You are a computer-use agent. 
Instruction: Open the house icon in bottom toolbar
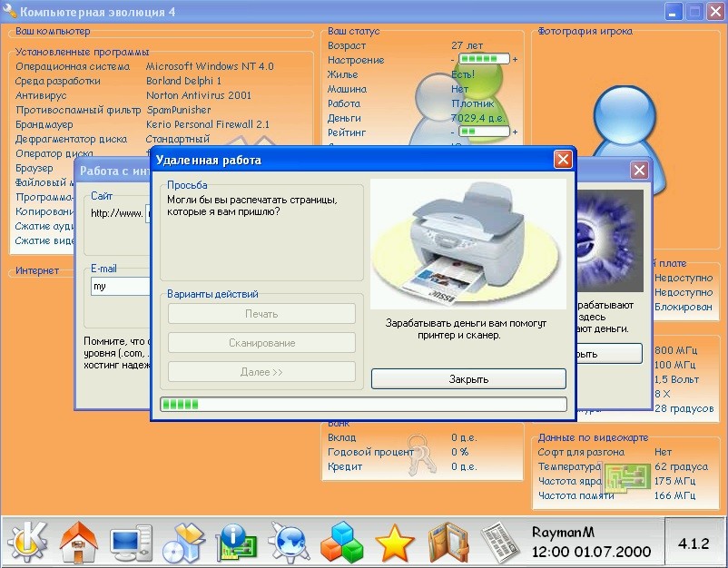(79, 542)
